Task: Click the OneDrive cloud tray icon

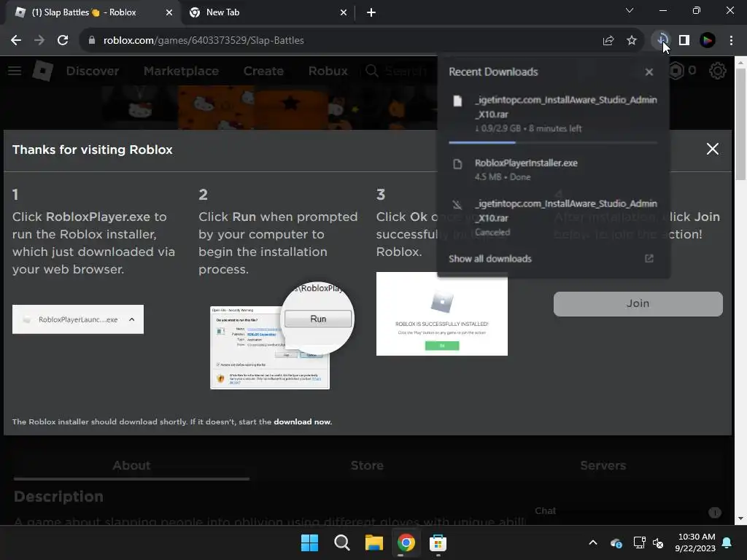Action: pos(616,542)
